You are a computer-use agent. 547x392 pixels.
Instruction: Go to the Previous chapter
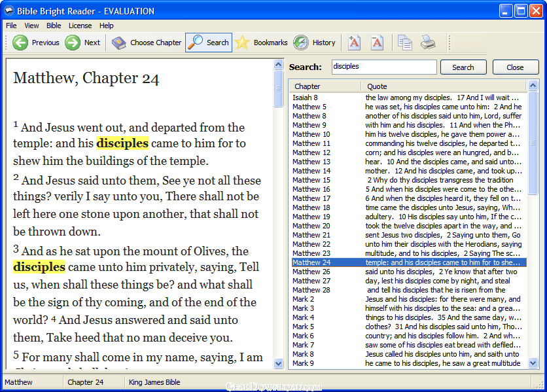pos(36,43)
